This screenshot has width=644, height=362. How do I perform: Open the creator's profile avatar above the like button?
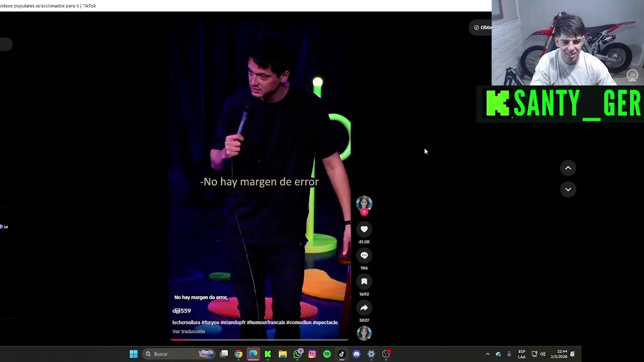pyautogui.click(x=364, y=203)
